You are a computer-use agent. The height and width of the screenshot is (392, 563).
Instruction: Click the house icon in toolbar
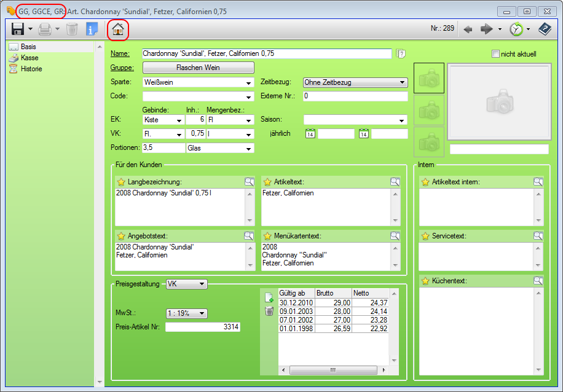pos(117,29)
